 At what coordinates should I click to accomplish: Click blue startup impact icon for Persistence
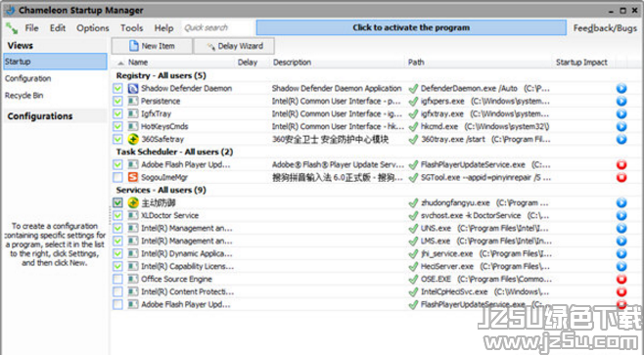click(x=621, y=101)
